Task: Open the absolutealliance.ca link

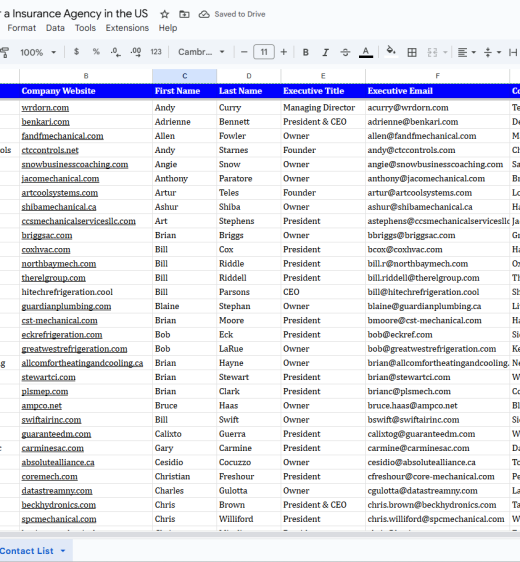Action: pos(58,462)
